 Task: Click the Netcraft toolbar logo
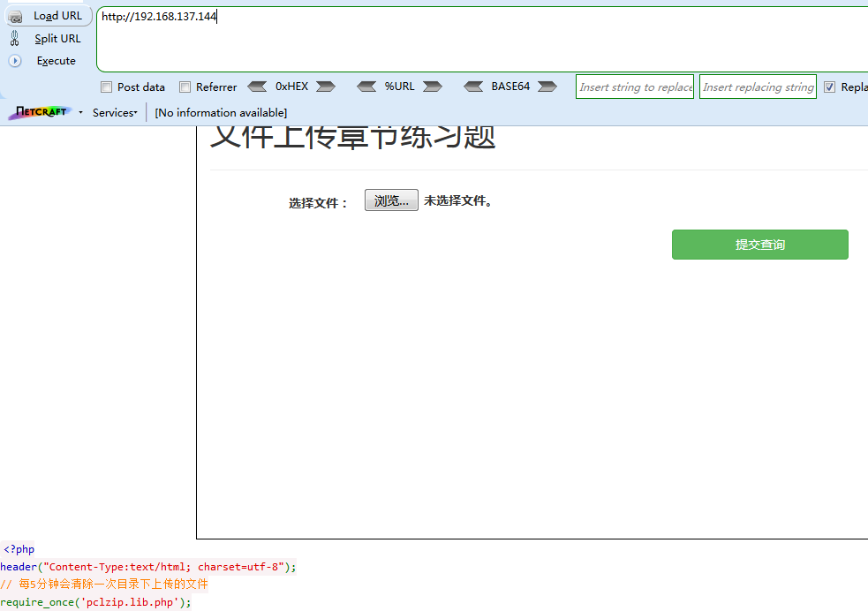point(39,112)
